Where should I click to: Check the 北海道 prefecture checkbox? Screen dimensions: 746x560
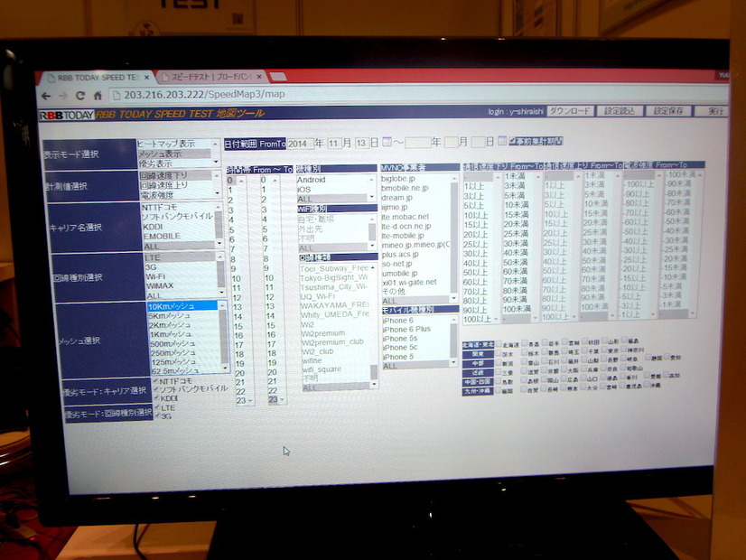click(x=499, y=343)
